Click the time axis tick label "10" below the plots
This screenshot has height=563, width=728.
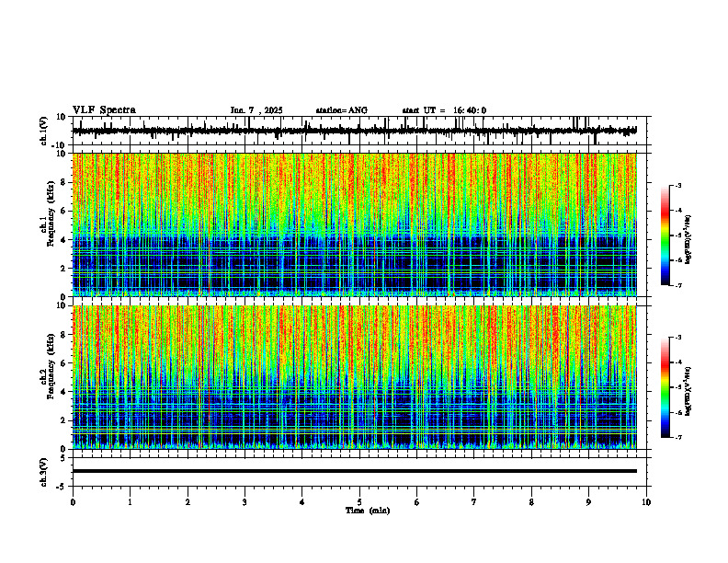tap(646, 502)
